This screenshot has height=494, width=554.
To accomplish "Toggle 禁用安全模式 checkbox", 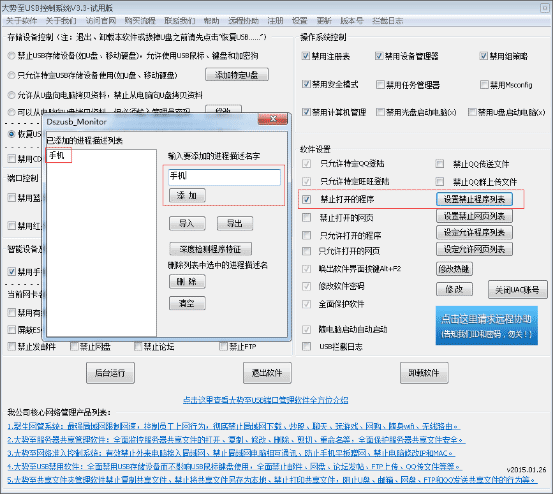I will (x=306, y=84).
